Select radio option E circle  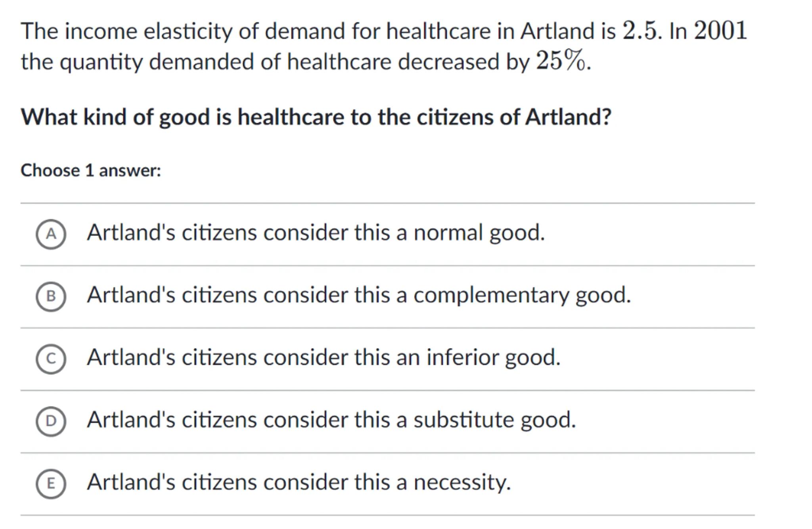(51, 483)
